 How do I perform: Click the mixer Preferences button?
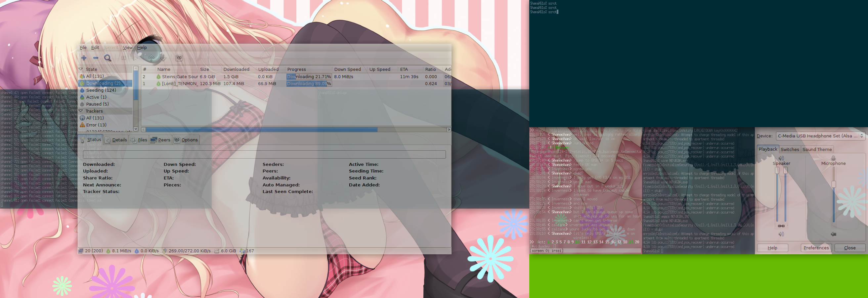coord(816,248)
